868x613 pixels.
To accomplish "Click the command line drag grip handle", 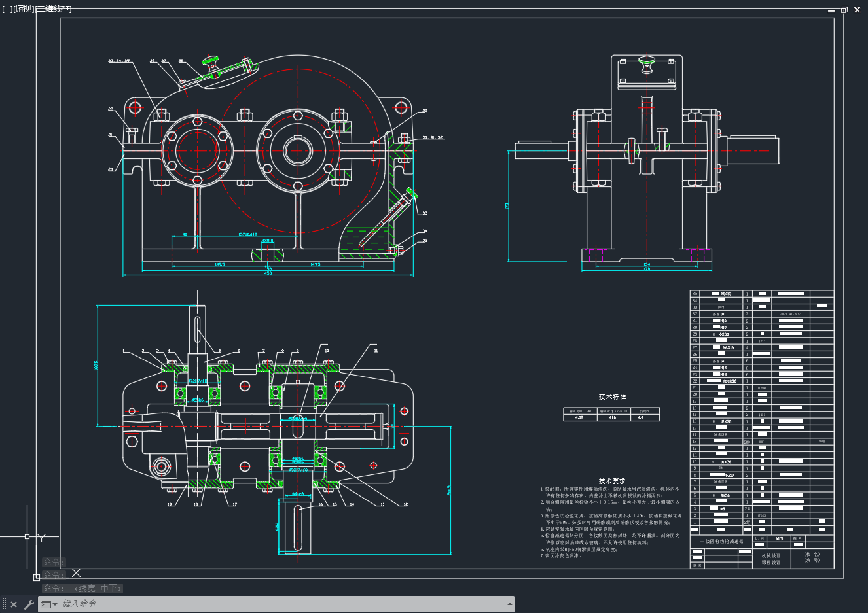I will pyautogui.click(x=4, y=604).
